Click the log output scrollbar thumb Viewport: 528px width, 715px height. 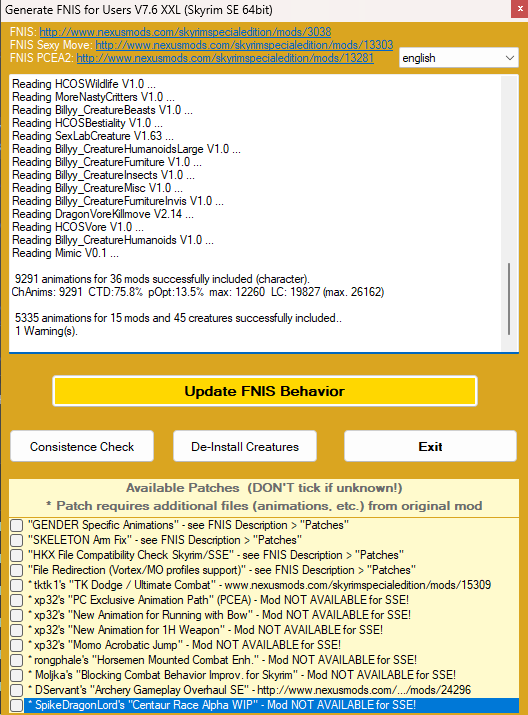(x=509, y=299)
